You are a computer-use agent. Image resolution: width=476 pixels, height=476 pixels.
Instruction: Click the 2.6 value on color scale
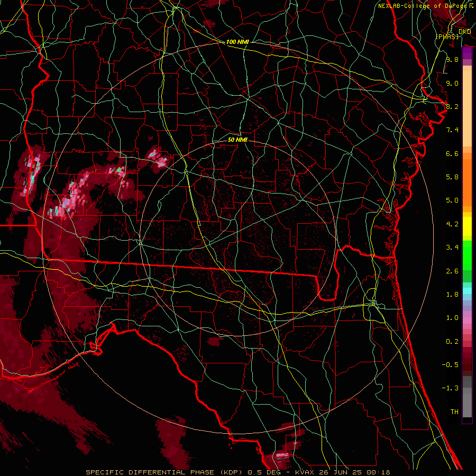click(452, 271)
